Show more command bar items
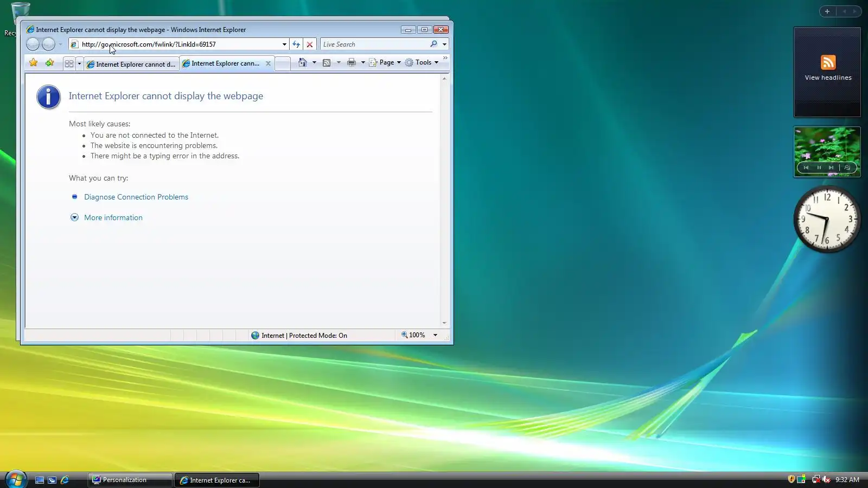The image size is (868, 488). (x=445, y=58)
